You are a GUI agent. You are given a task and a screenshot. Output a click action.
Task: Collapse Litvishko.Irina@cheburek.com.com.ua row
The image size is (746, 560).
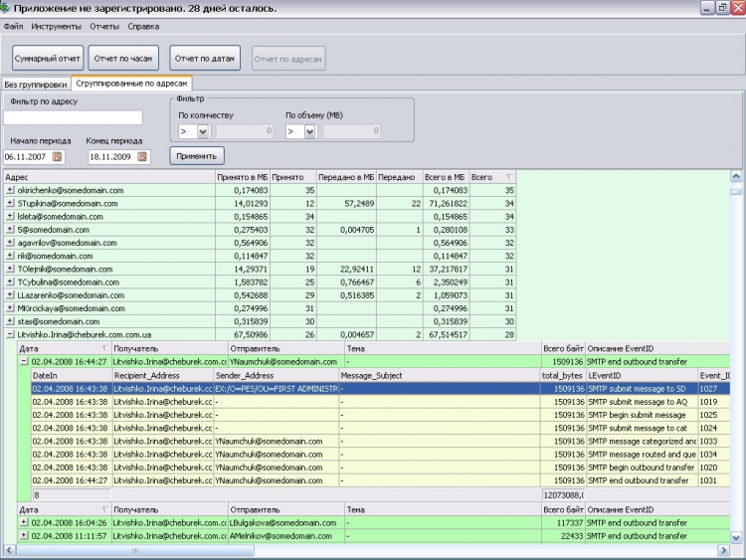(10, 335)
